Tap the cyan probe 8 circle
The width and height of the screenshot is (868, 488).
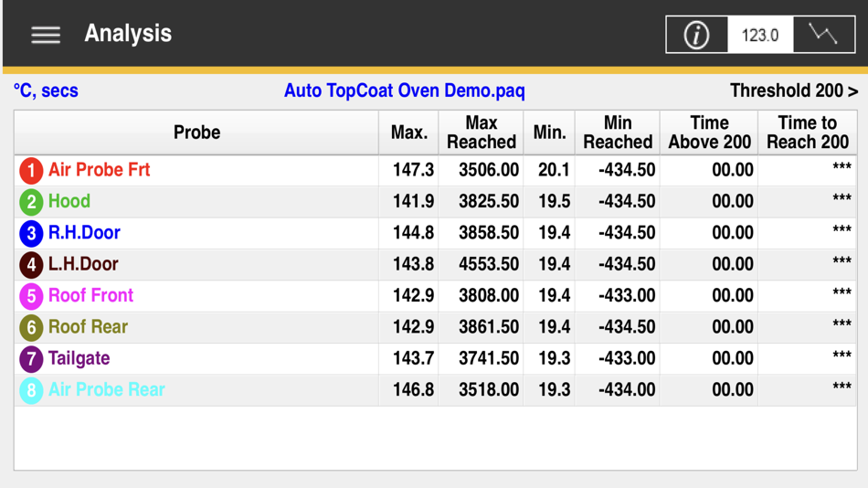click(32, 390)
